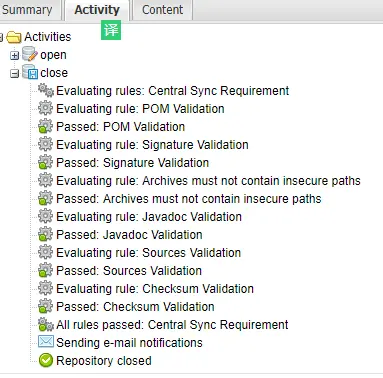Viewport: 383px width, 378px height.
Task: Click the open database pencil icon
Action: 30,54
